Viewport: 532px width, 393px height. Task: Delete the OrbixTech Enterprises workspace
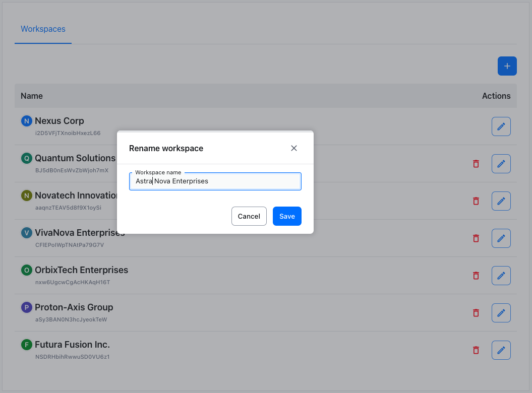[476, 276]
